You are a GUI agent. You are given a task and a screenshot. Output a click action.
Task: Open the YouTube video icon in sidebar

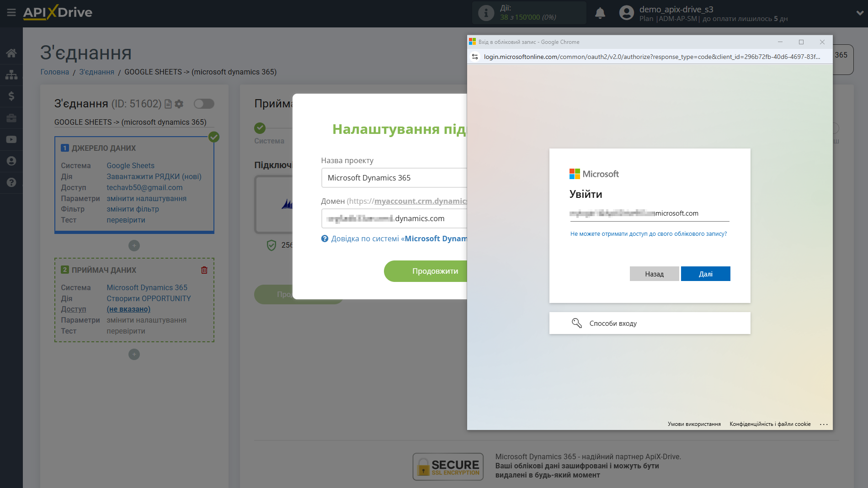click(11, 139)
